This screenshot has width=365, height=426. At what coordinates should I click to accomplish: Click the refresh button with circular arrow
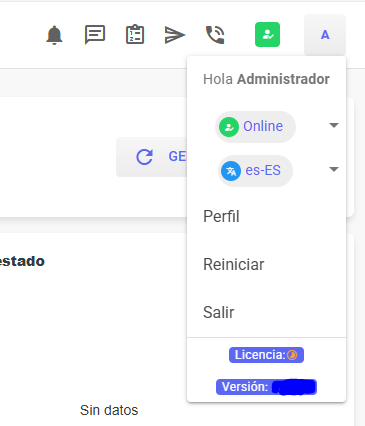(x=152, y=157)
